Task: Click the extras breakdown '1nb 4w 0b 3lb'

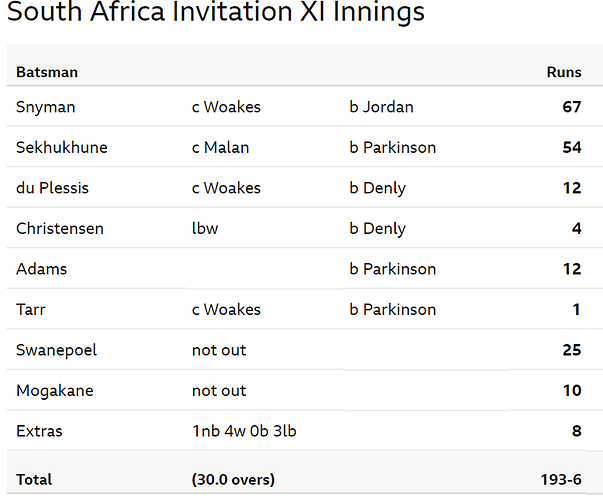Action: [x=243, y=431]
